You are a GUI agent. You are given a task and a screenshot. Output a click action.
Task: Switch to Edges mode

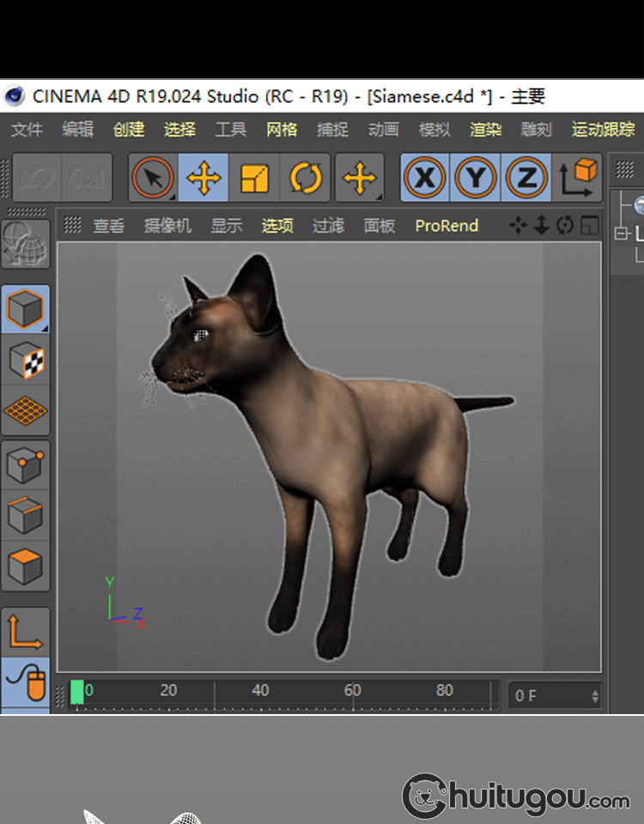25,516
